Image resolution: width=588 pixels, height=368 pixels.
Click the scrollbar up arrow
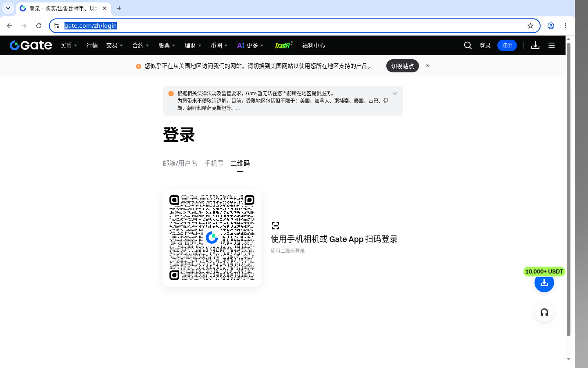point(568,38)
